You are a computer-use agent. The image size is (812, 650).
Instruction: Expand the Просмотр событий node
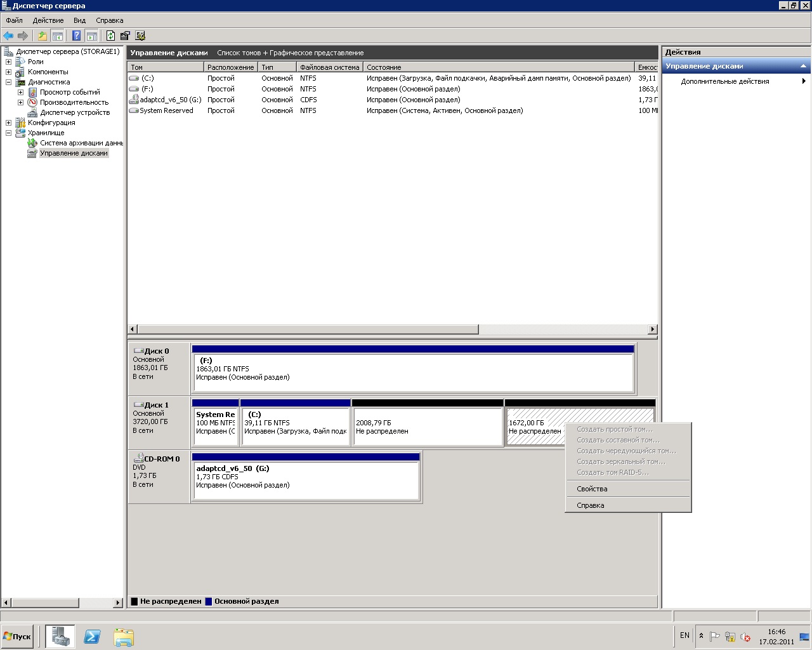[20, 92]
